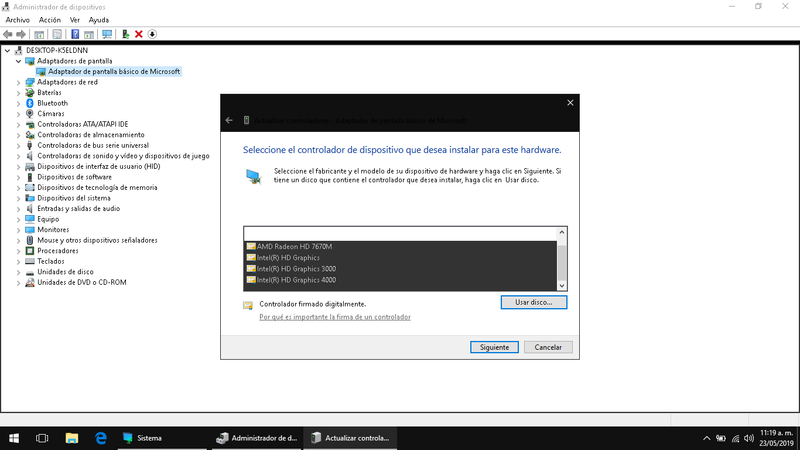This screenshot has width=800, height=450.
Task: Open the Ayuda menu
Action: 98,20
